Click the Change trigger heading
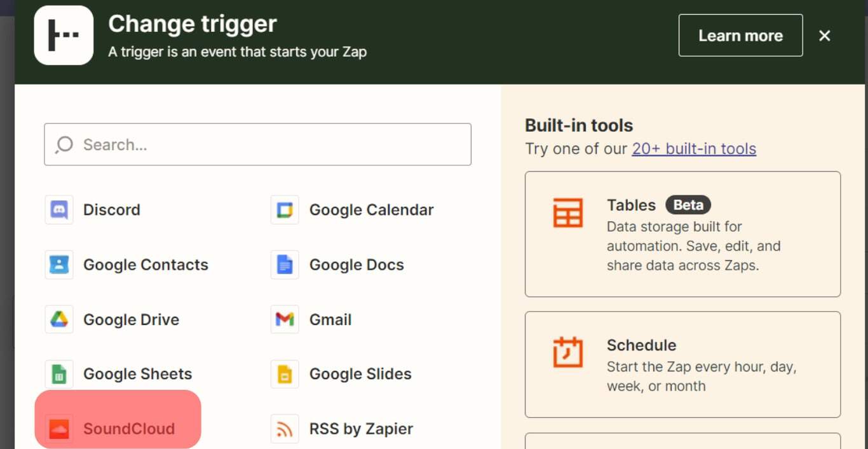868x449 pixels. pos(193,24)
